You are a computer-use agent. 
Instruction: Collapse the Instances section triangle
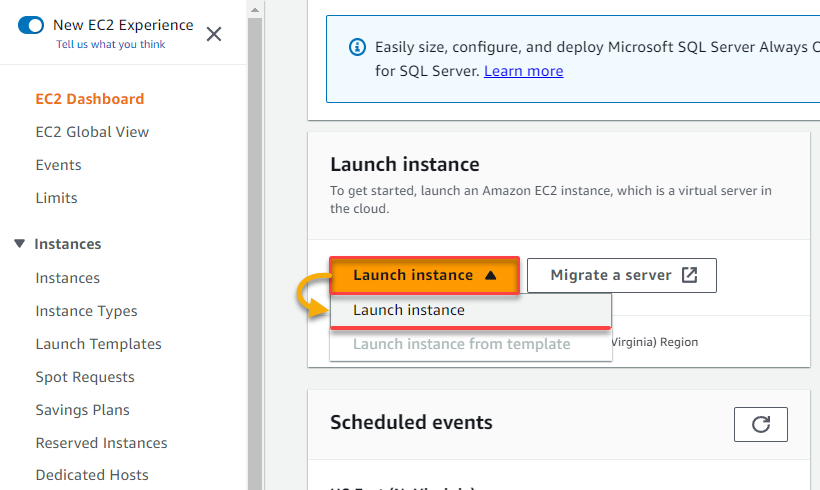(x=19, y=244)
